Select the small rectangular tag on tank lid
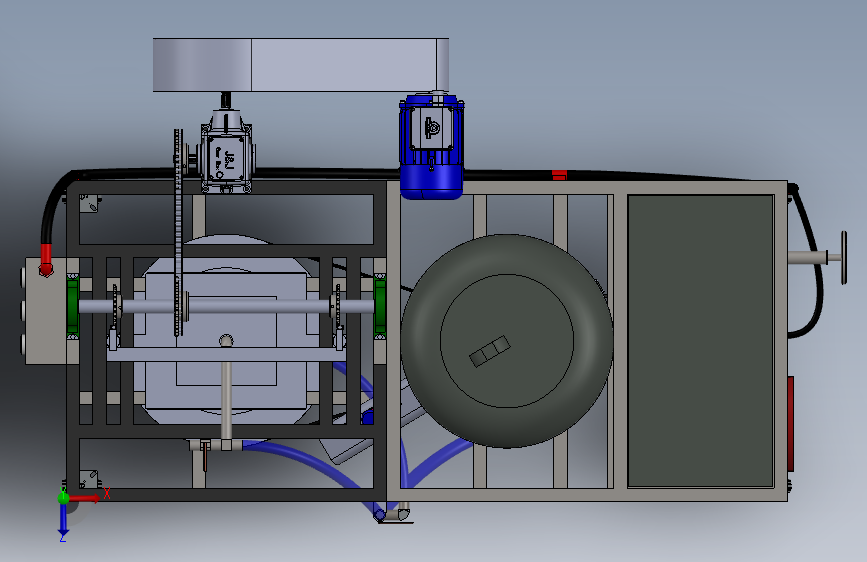 (489, 351)
